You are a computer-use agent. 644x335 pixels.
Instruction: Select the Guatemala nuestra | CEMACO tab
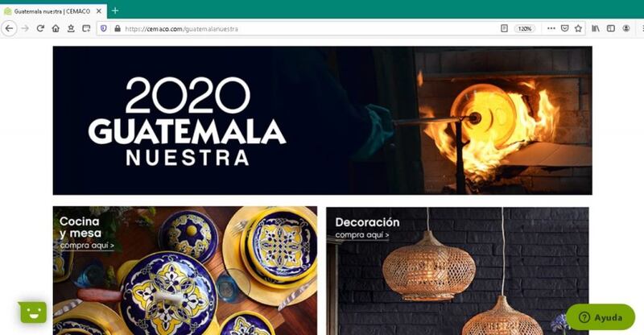(53, 11)
